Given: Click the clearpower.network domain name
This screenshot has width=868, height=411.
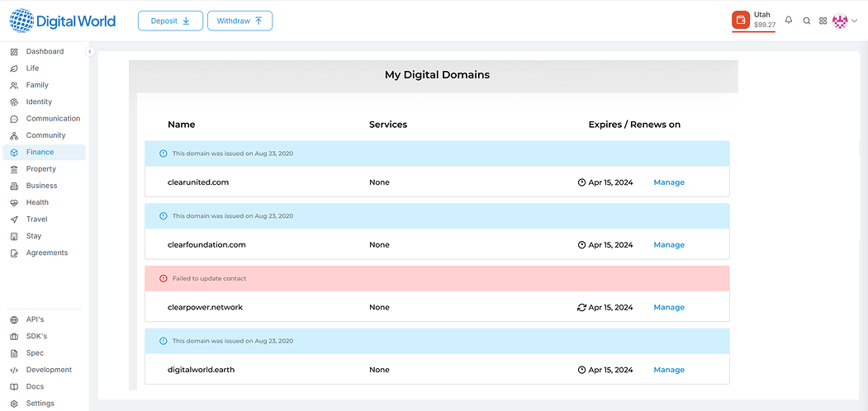Looking at the screenshot, I should 205,307.
